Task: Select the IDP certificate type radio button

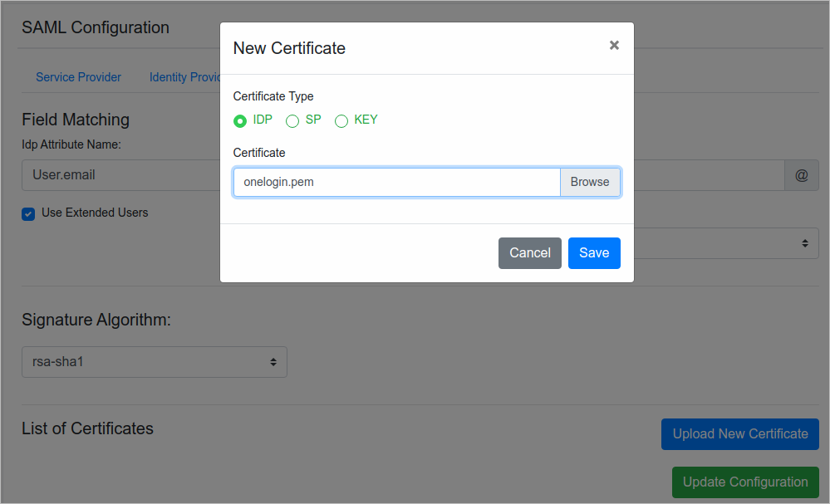Action: (240, 121)
